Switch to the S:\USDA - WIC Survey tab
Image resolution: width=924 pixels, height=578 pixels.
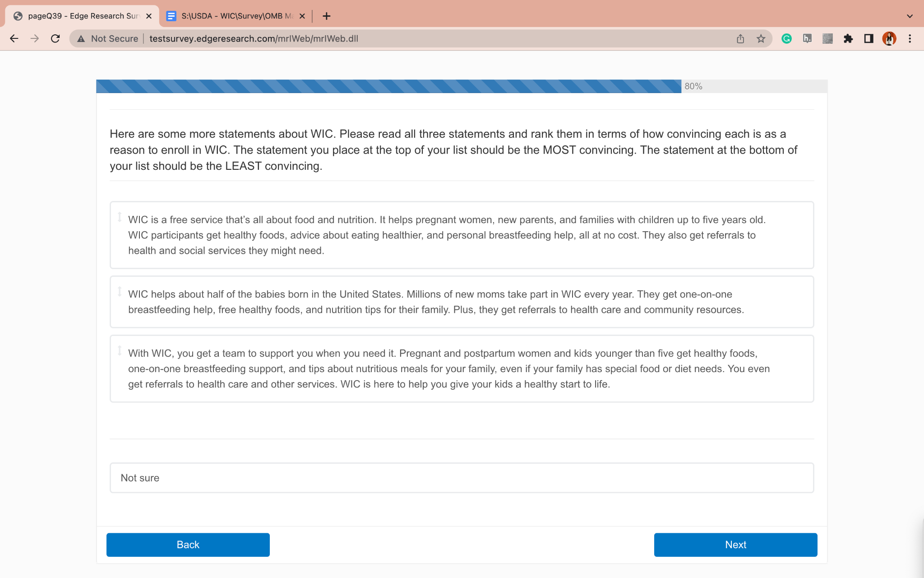pyautogui.click(x=232, y=16)
